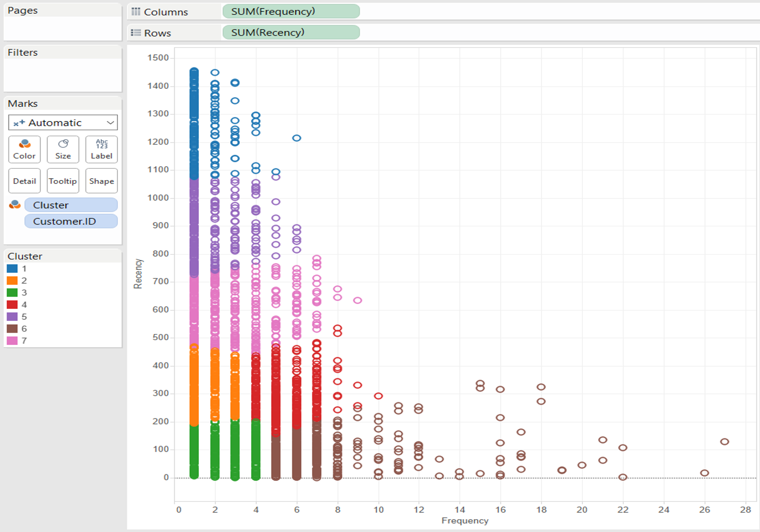This screenshot has height=532, width=760.
Task: Click the Recency axis title
Action: point(138,273)
